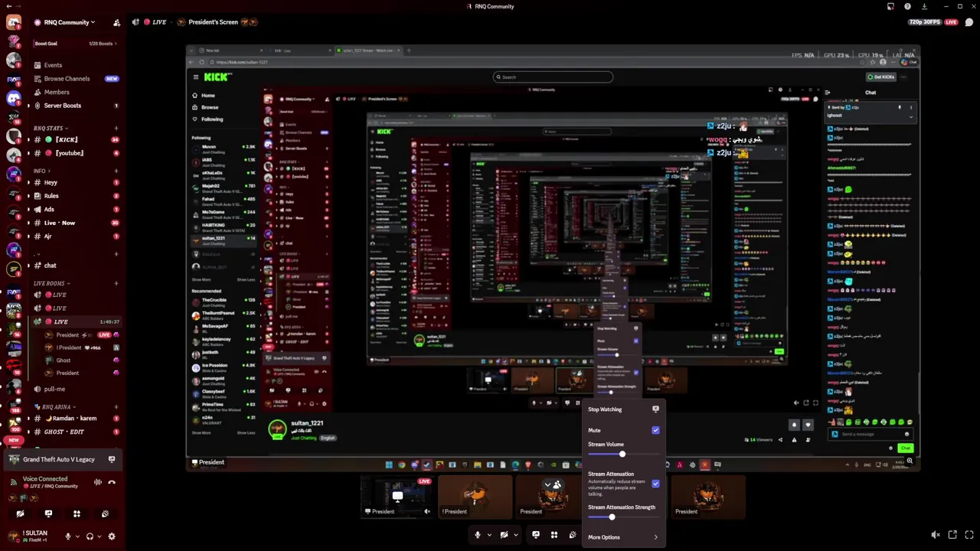Open the Rules channel
980x551 pixels.
75,196
